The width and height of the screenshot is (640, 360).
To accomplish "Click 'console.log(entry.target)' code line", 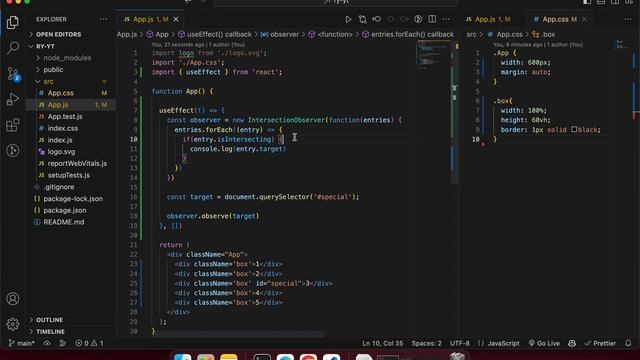I will (238, 149).
